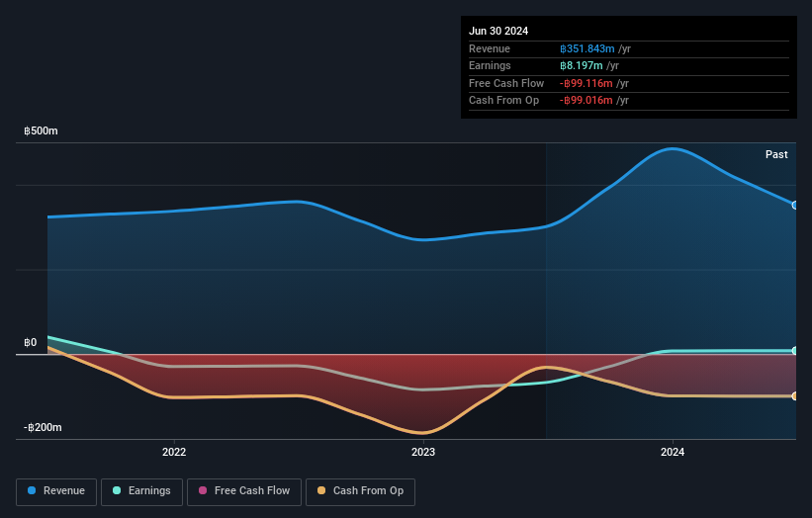
Task: Toggle the Revenue legend button
Action: tap(56, 491)
